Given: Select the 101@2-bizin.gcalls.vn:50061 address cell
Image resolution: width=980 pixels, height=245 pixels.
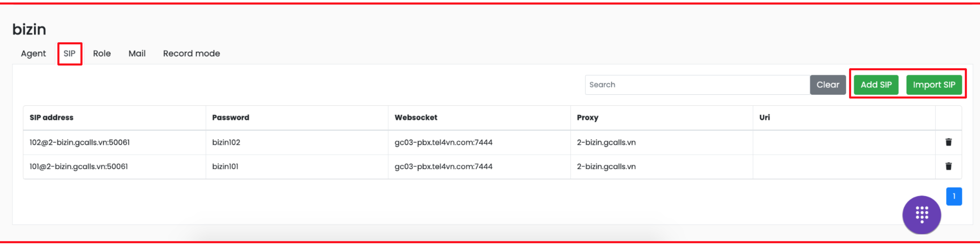Looking at the screenshot, I should (x=79, y=167).
